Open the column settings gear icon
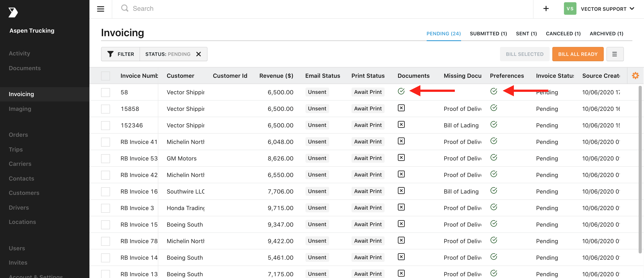Image resolution: width=644 pixels, height=278 pixels. pyautogui.click(x=635, y=76)
